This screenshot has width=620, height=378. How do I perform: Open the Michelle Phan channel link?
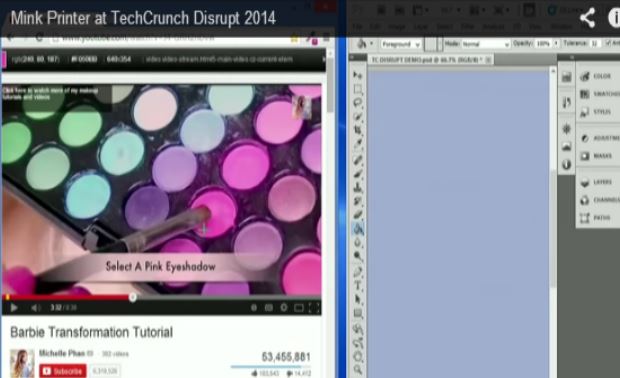[x=62, y=353]
